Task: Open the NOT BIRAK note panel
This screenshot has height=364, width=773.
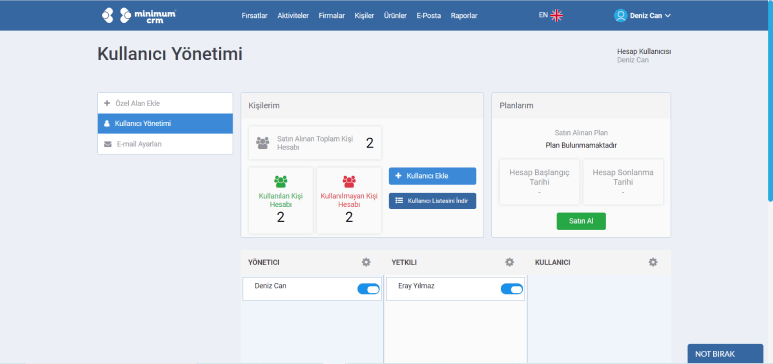Action: (x=725, y=354)
